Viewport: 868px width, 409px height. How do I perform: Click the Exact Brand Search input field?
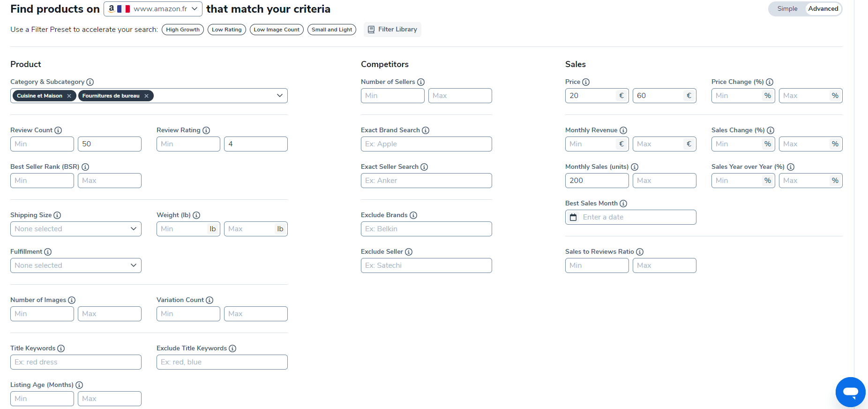tap(427, 144)
